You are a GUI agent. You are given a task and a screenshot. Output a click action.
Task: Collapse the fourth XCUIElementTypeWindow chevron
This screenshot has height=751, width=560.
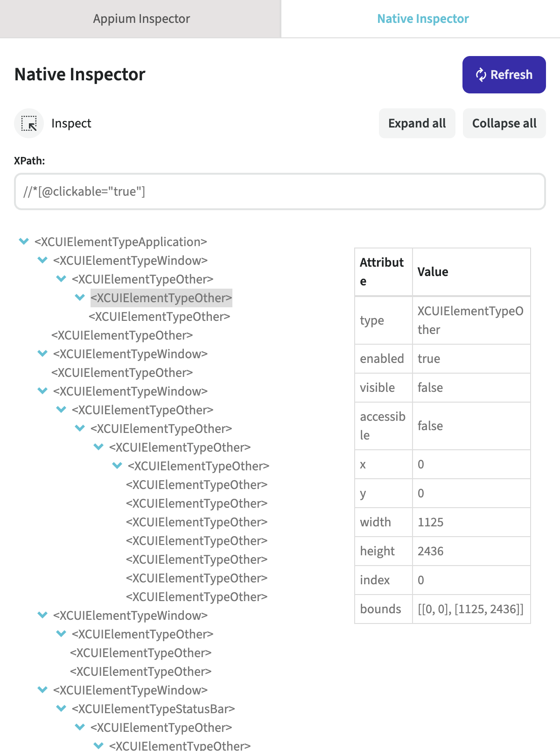tap(42, 615)
